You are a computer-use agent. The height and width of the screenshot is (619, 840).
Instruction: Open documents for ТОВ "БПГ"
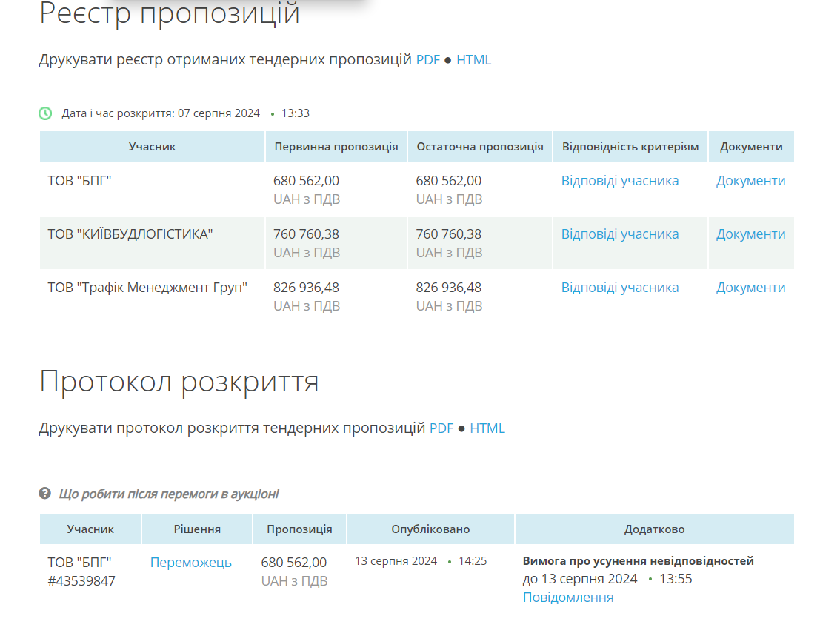pyautogui.click(x=751, y=181)
